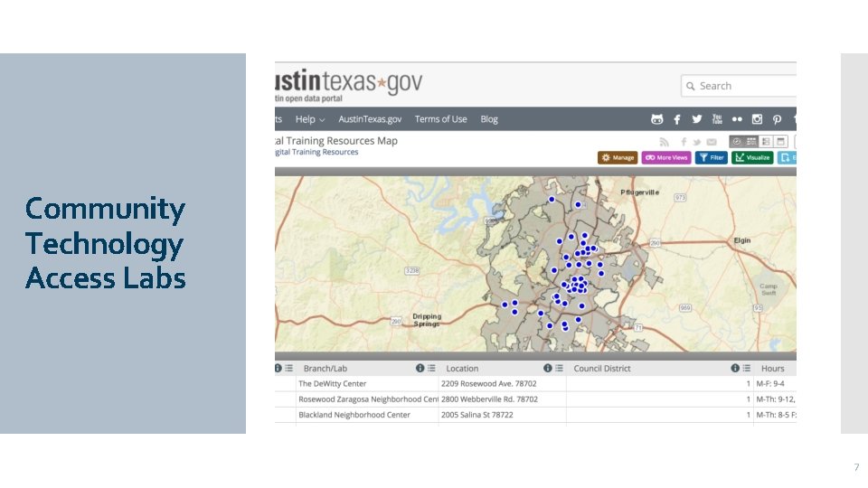Open the Council District column menu
Image resolution: width=868 pixels, height=488 pixels.
pos(747,368)
